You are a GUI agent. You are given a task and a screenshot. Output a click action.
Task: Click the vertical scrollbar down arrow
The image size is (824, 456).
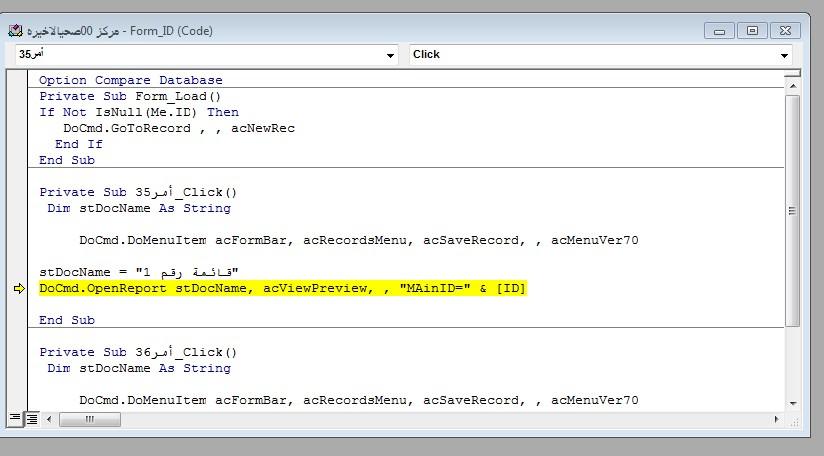[x=792, y=403]
